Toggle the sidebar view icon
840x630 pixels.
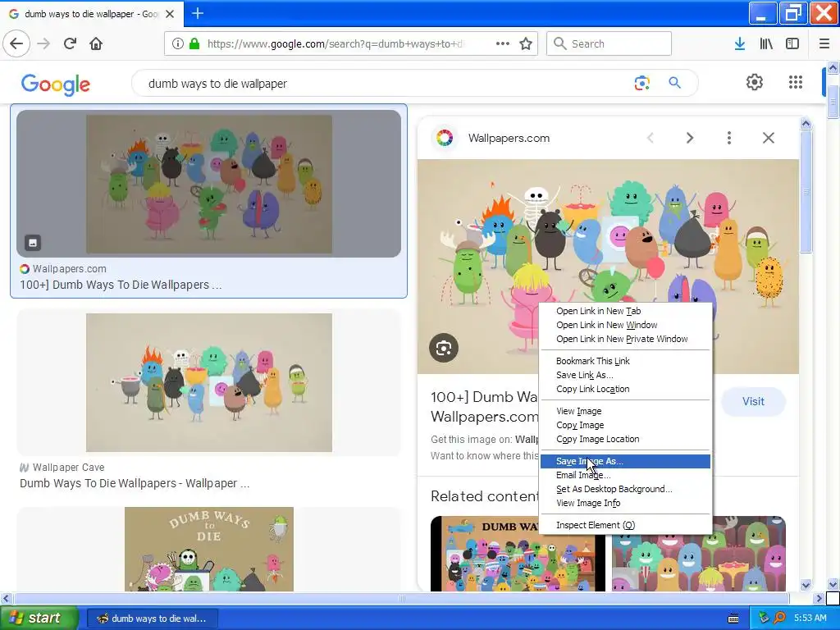tap(792, 43)
